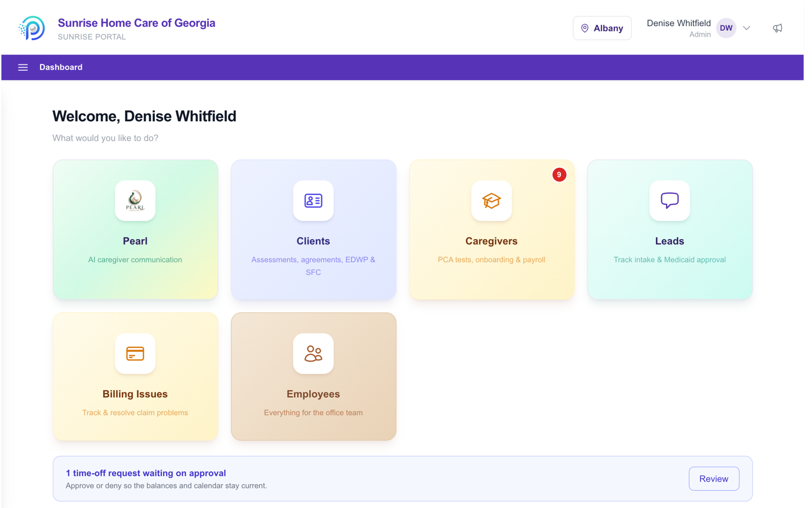Open the Albany location selector
Screen dimensions: 812x508
click(x=602, y=28)
